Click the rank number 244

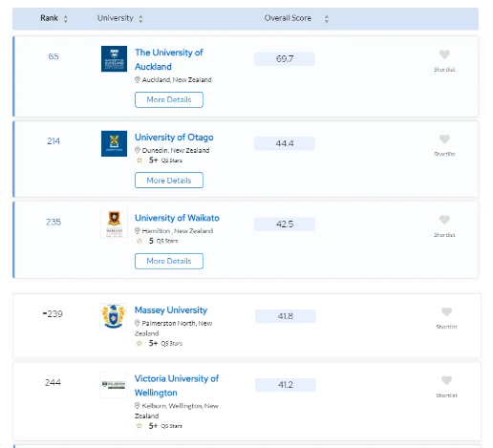pyautogui.click(x=53, y=382)
